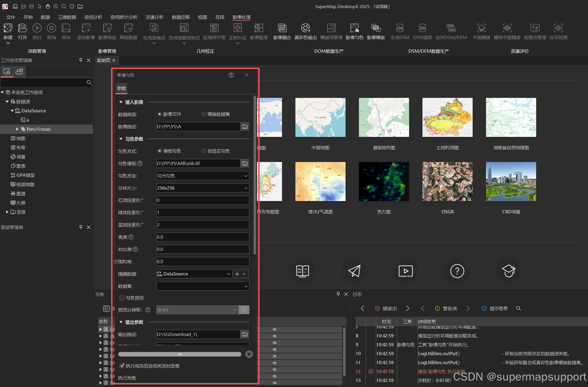Click the browse folder icon for 影像路径

click(x=245, y=127)
